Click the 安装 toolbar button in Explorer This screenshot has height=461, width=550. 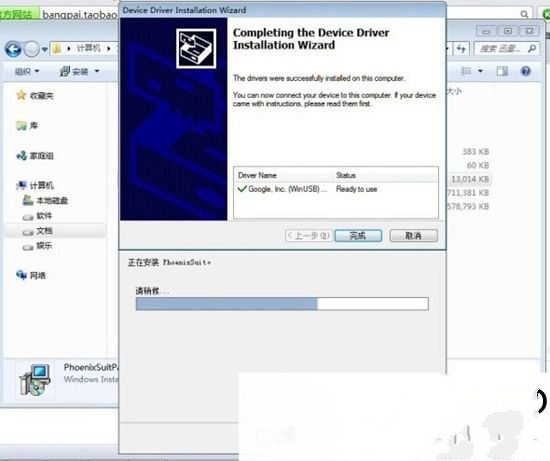(x=74, y=71)
